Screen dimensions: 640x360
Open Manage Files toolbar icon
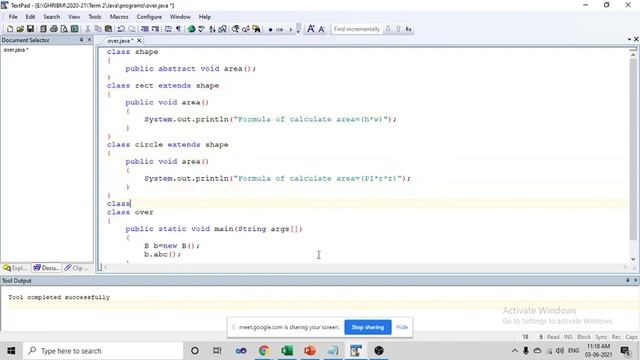point(43,29)
